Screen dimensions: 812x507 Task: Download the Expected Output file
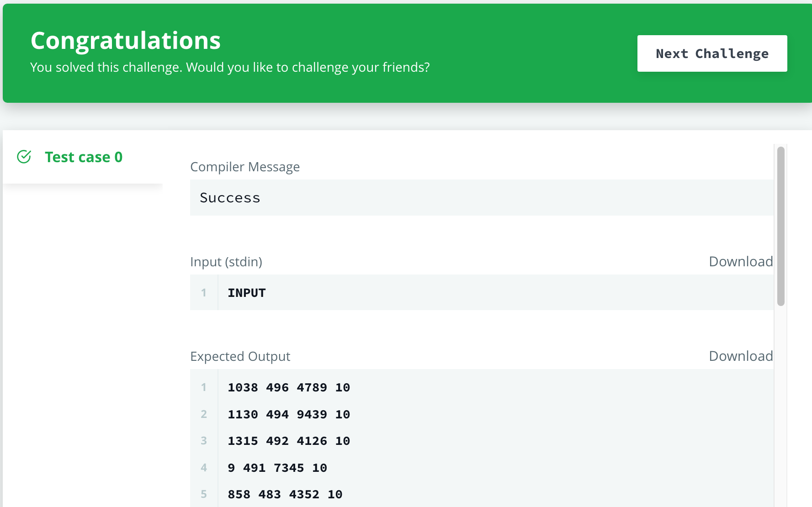741,356
